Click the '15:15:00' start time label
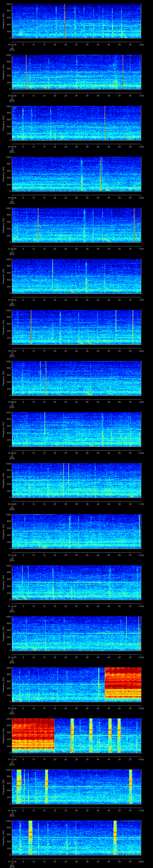The width and height of the screenshot is (153, 868). point(12,759)
